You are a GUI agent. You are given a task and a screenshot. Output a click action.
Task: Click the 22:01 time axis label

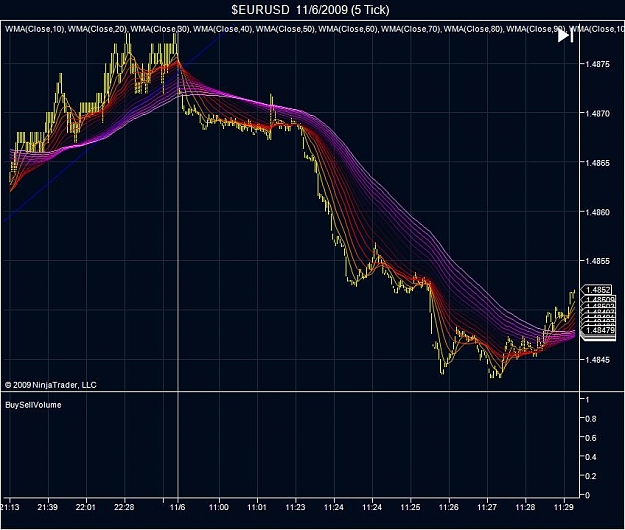coord(86,507)
